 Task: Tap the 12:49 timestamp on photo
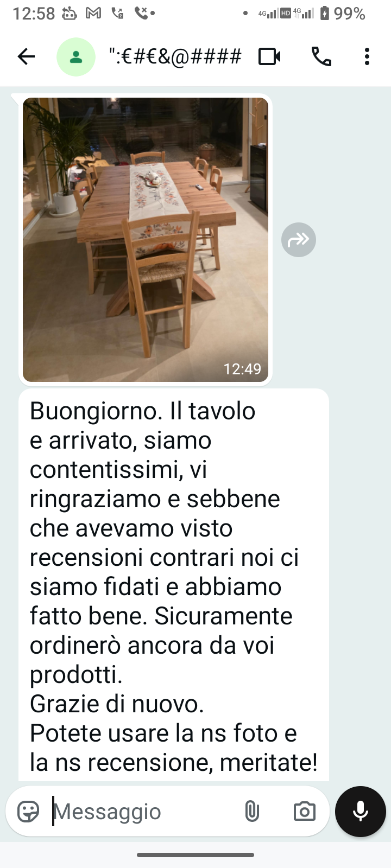tap(242, 369)
